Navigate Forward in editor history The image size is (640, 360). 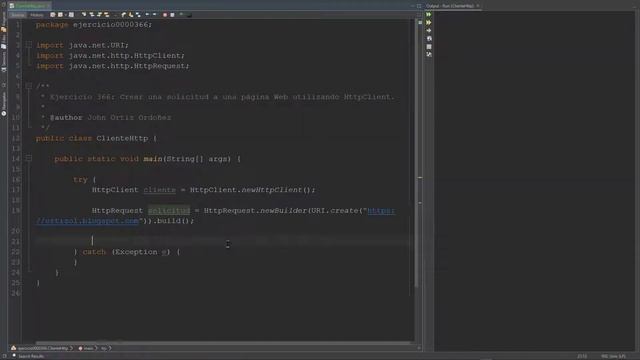[71, 15]
